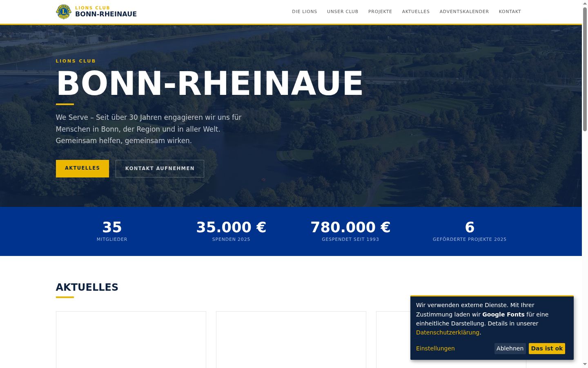Accept cookies with Das ist ok

click(x=547, y=348)
